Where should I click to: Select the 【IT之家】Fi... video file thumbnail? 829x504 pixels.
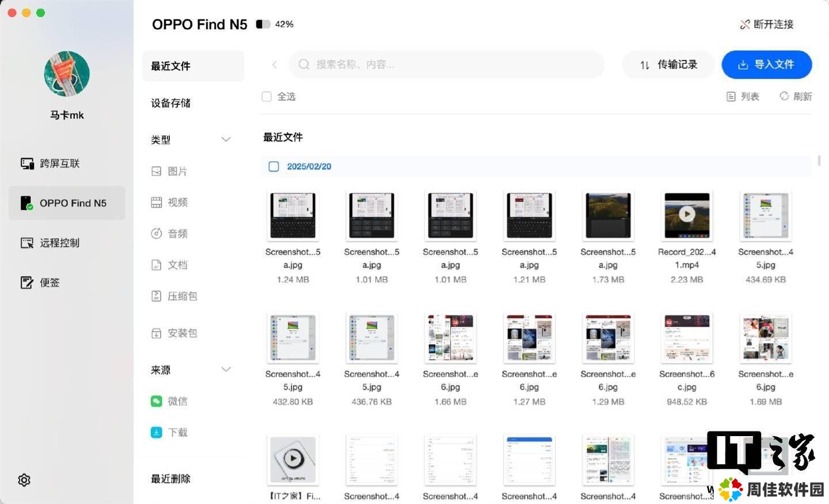(x=293, y=460)
